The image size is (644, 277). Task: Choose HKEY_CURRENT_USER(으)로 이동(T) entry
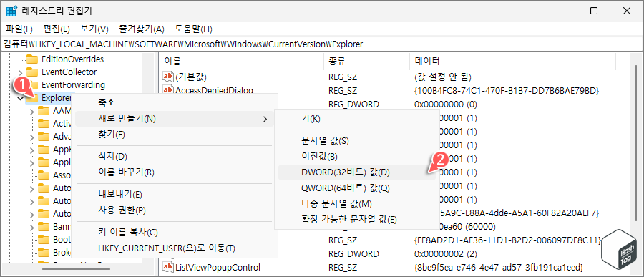(x=175, y=248)
